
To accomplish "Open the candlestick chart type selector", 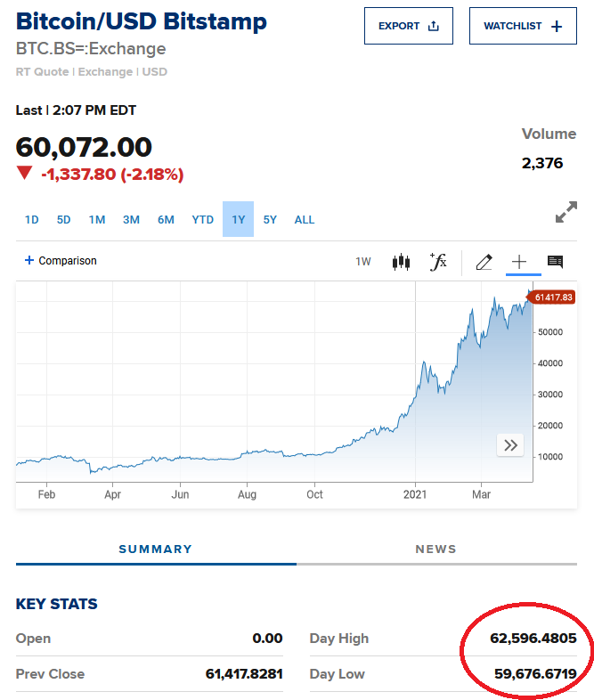I will [401, 262].
